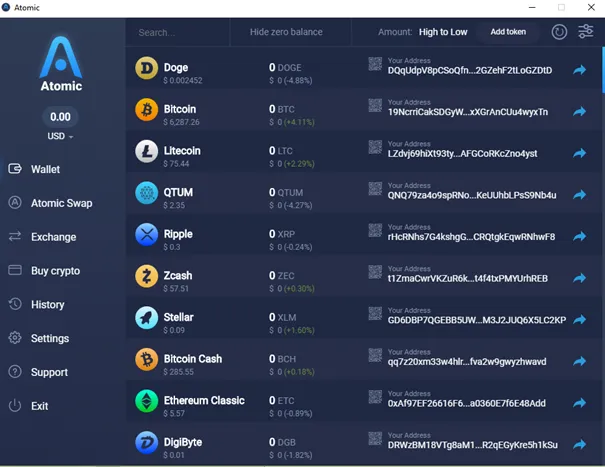Click the 0 DGB balance
605x467 pixels.
pos(282,442)
